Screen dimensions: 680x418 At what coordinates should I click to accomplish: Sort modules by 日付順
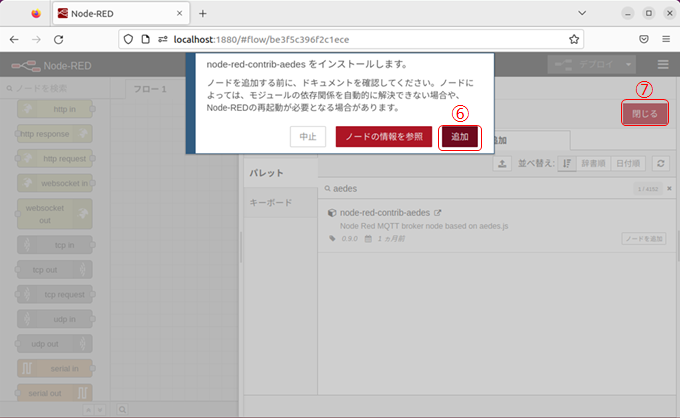pos(627,164)
